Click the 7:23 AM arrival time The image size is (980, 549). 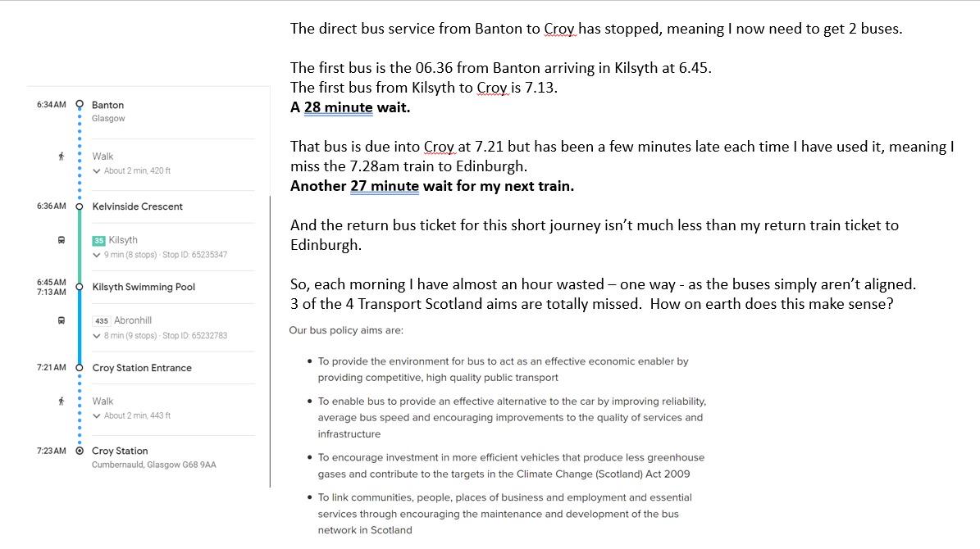coord(51,451)
